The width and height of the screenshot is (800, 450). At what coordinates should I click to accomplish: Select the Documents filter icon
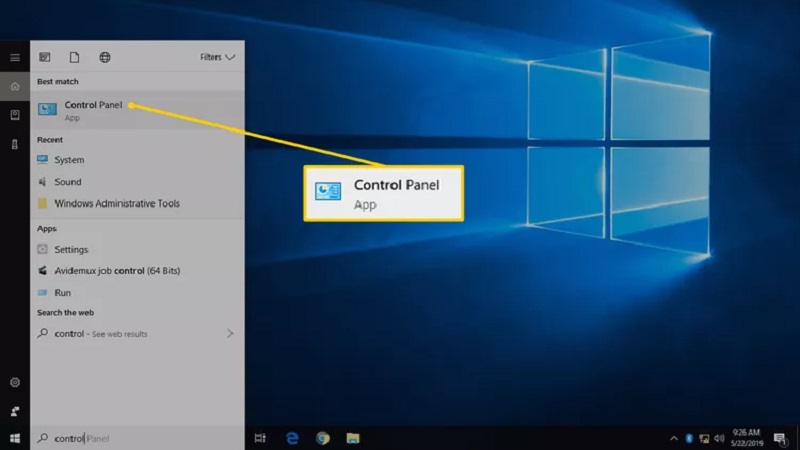[75, 58]
